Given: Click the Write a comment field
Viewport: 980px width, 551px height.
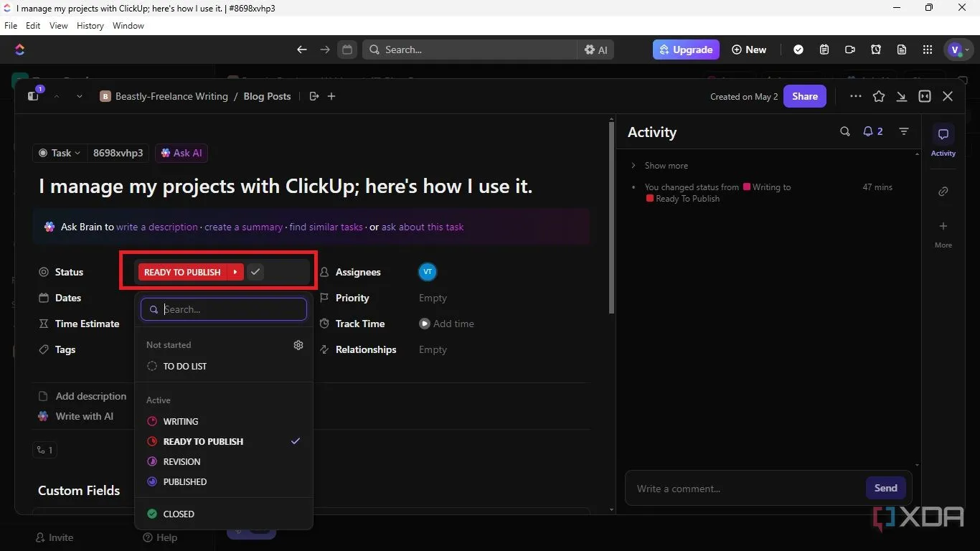Looking at the screenshot, I should (x=746, y=489).
